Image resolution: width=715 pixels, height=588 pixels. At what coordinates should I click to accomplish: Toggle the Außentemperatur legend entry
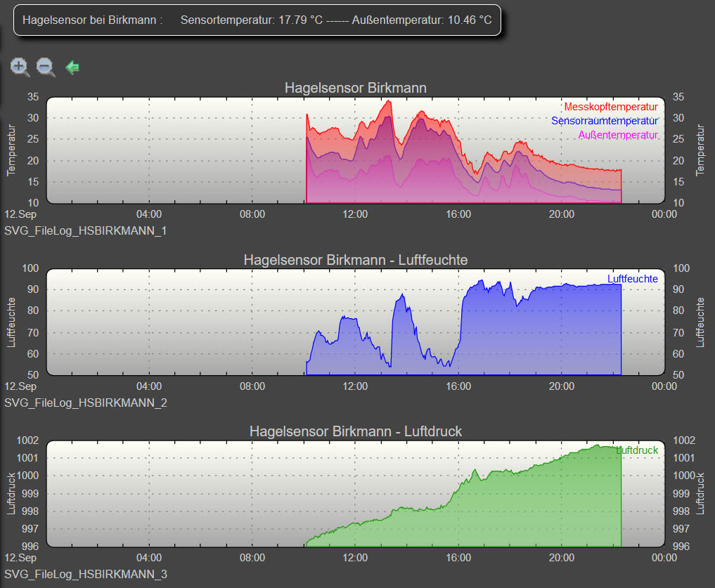618,135
